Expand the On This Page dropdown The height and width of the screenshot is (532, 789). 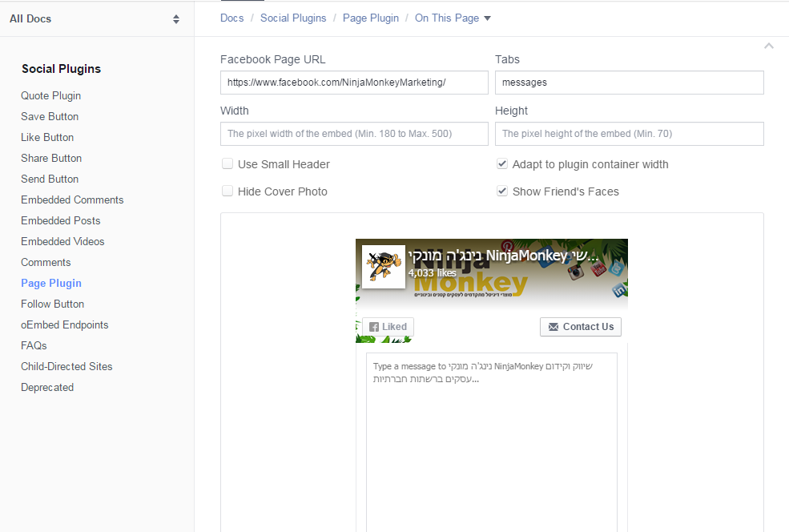point(453,18)
